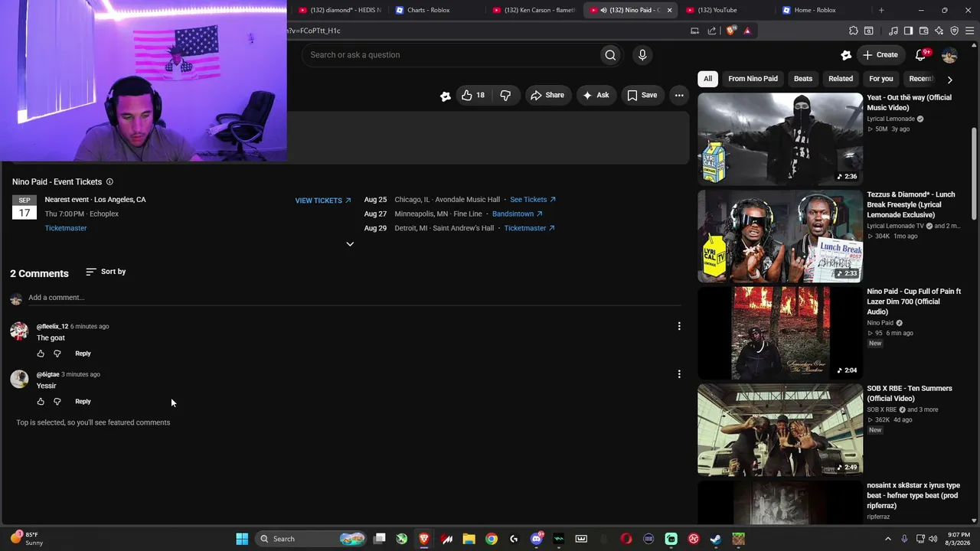
Task: Select the All filter chip
Action: (x=708, y=79)
